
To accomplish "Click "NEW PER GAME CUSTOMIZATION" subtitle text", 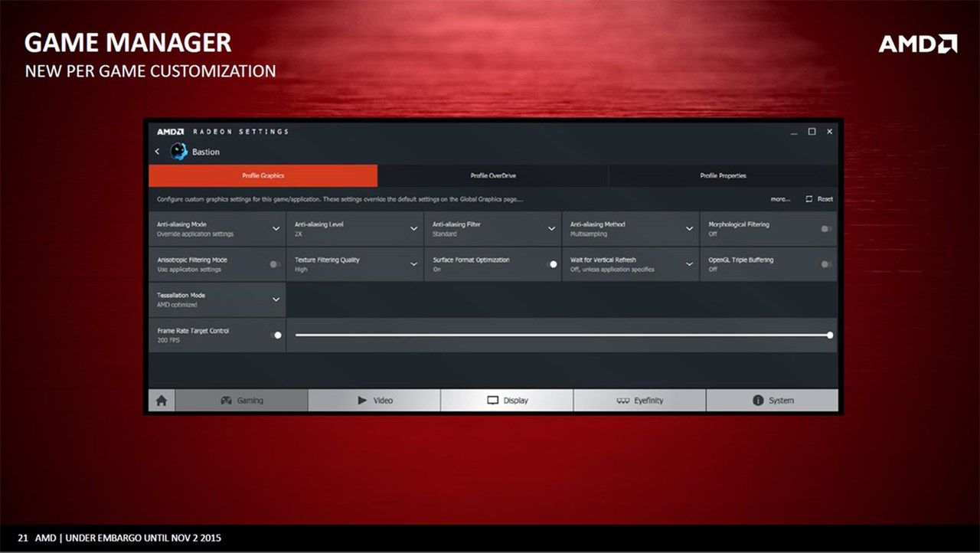I will 150,71.
